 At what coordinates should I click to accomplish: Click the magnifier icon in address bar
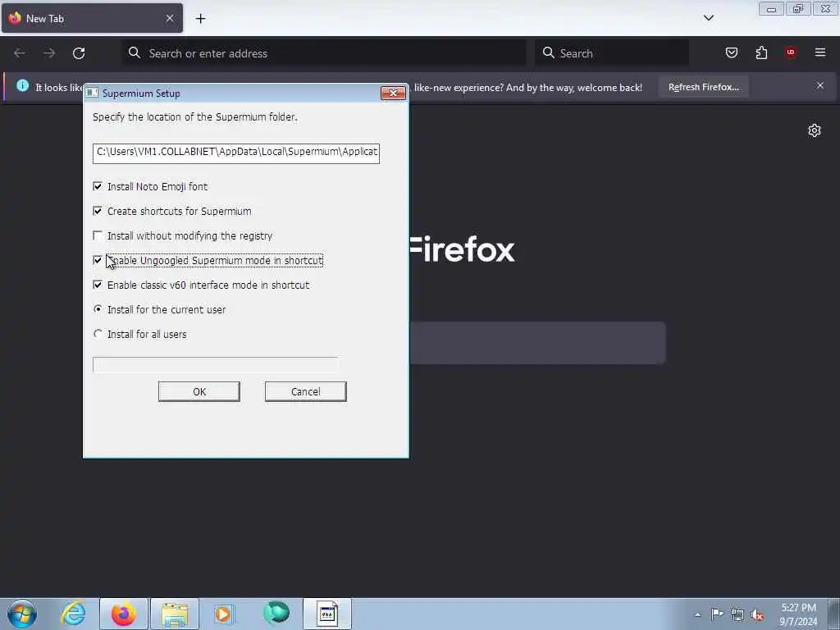(135, 52)
